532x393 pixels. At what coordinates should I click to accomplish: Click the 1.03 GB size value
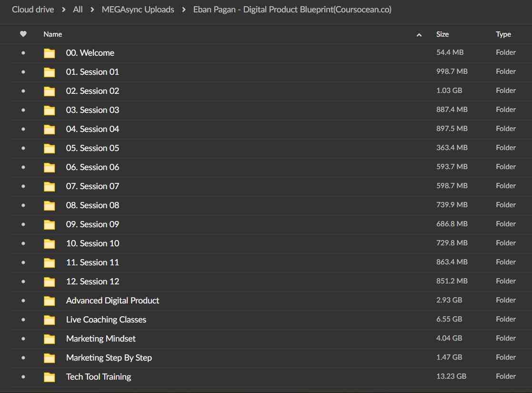tap(449, 91)
